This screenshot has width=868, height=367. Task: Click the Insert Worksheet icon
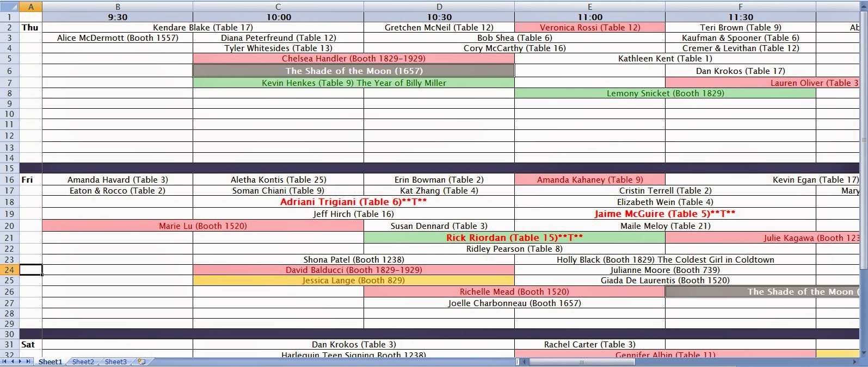pos(141,362)
